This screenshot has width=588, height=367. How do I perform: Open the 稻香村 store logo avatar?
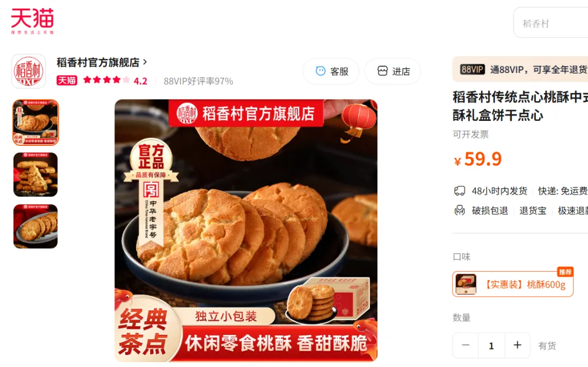28,71
